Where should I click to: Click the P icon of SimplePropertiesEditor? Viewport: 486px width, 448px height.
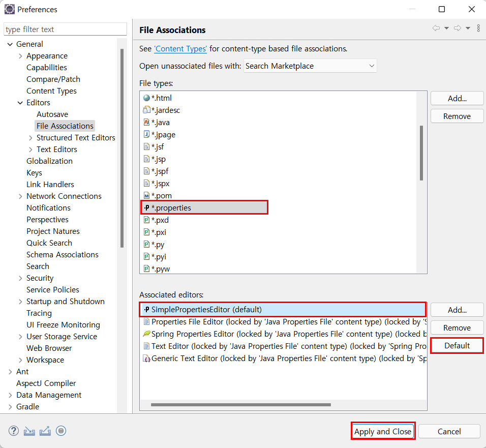tap(146, 309)
